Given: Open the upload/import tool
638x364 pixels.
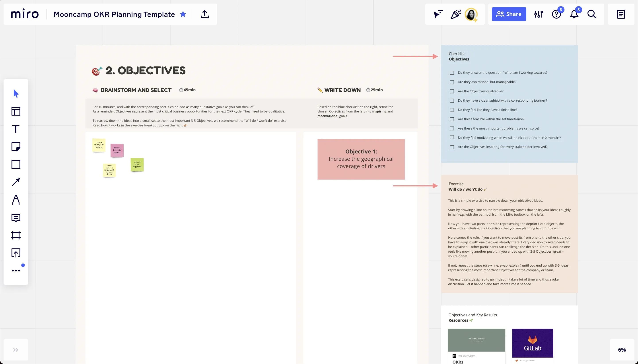Looking at the screenshot, I should [16, 253].
